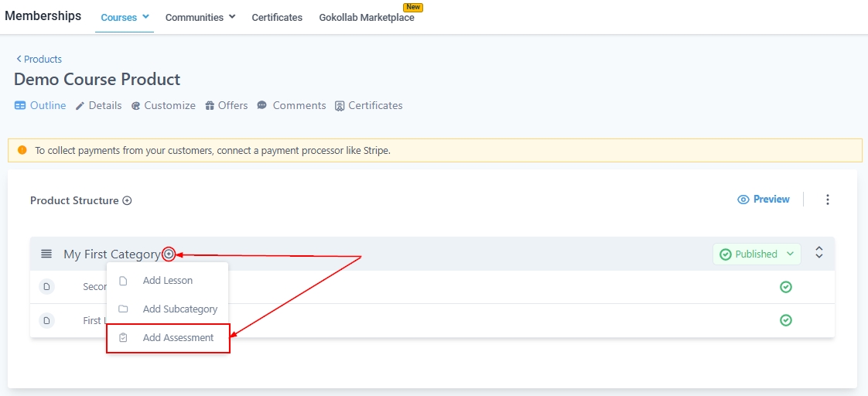
Task: Click the lesson page icon in the Second row
Action: click(47, 286)
